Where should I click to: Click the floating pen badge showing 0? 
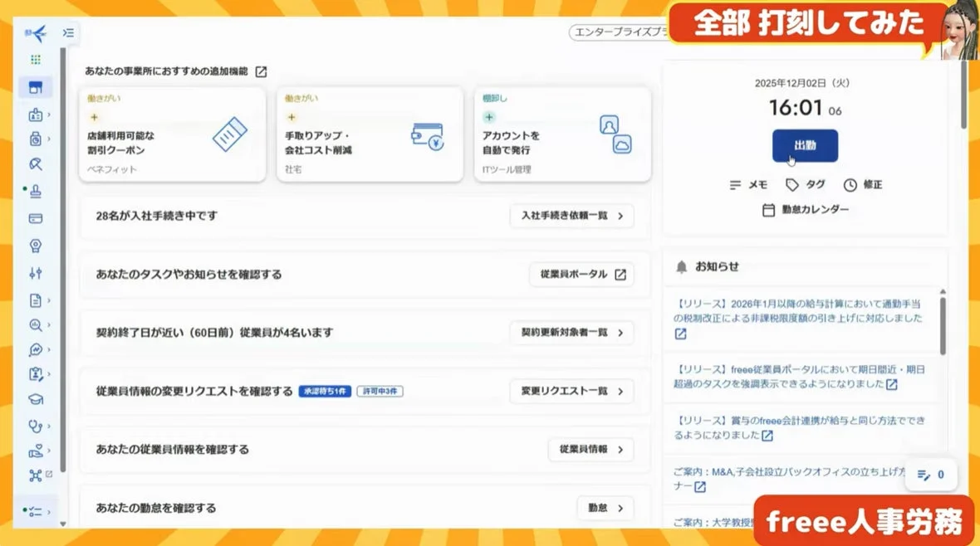pyautogui.click(x=932, y=475)
